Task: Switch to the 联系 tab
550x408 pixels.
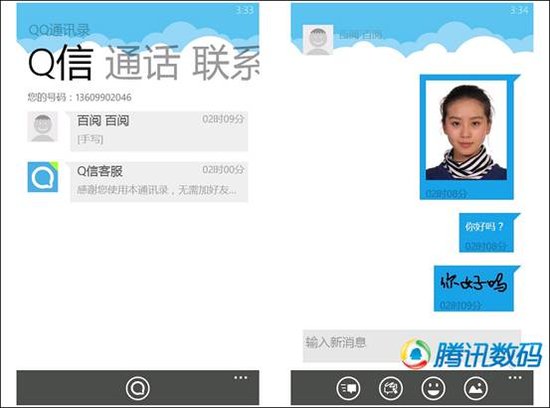Action: pyautogui.click(x=226, y=64)
